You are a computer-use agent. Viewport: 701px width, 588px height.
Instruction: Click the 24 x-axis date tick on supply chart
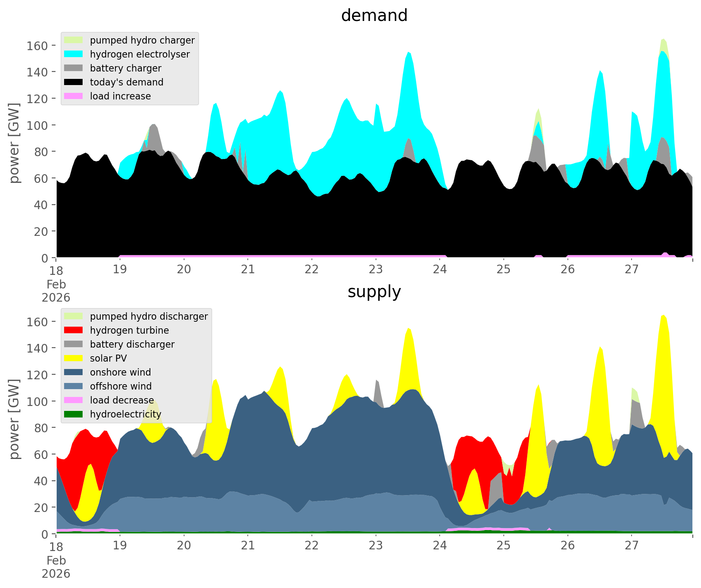point(440,546)
